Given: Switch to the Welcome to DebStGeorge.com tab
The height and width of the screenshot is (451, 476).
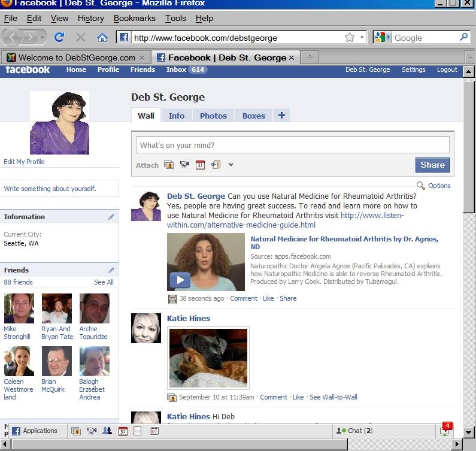Looking at the screenshot, I should point(74,57).
